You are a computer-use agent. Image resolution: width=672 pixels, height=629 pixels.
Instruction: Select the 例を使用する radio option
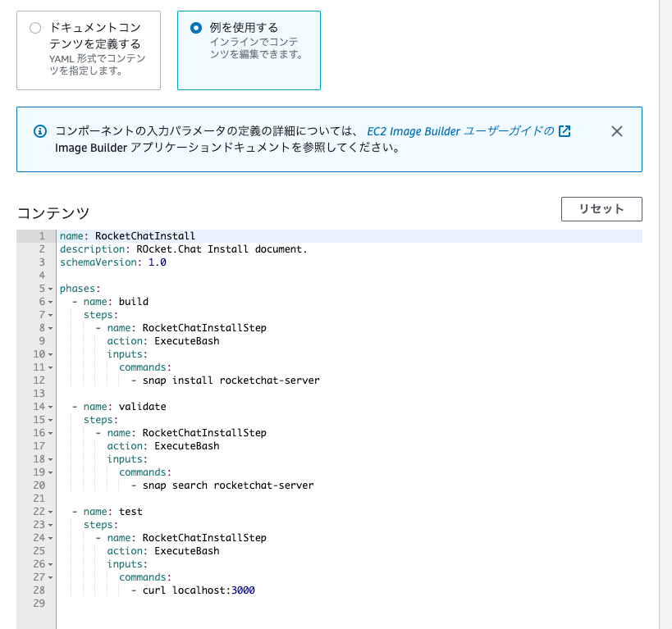pyautogui.click(x=196, y=28)
